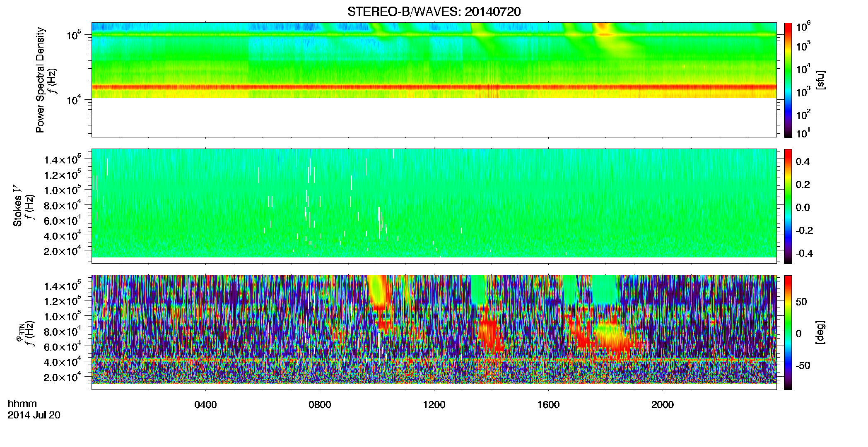868x447 pixels.
Task: Click the [deg] unit label
Action: [x=820, y=332]
